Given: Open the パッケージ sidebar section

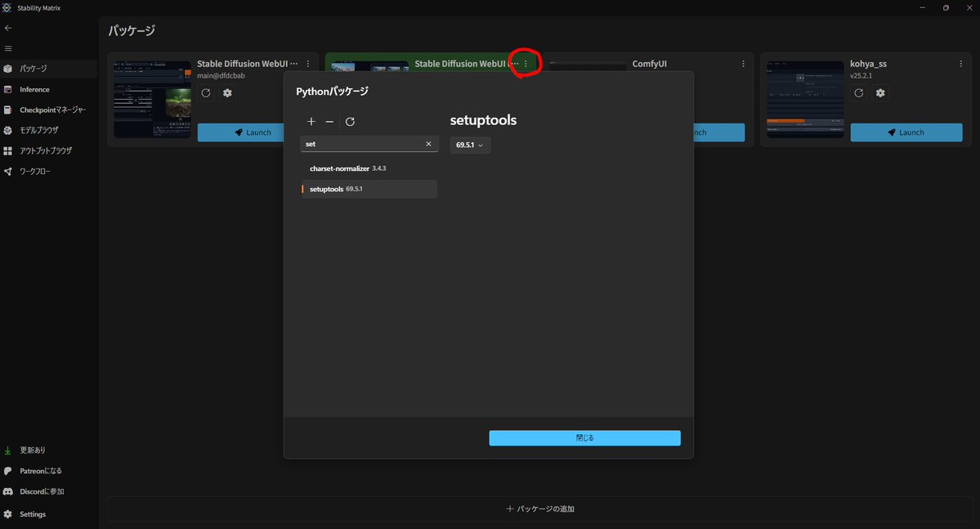Looking at the screenshot, I should tap(49, 69).
